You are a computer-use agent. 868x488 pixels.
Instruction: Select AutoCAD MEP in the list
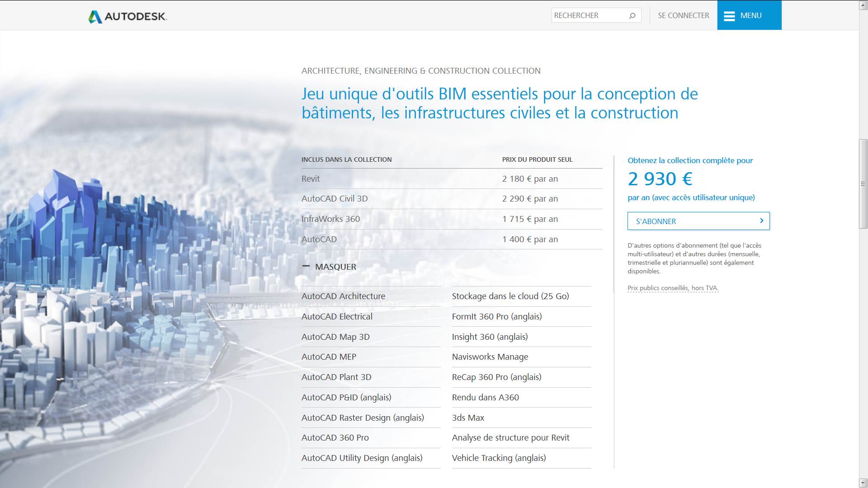pyautogui.click(x=329, y=357)
